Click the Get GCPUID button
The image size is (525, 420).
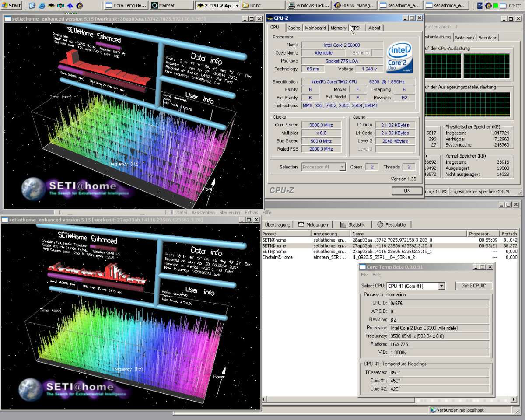coord(473,286)
